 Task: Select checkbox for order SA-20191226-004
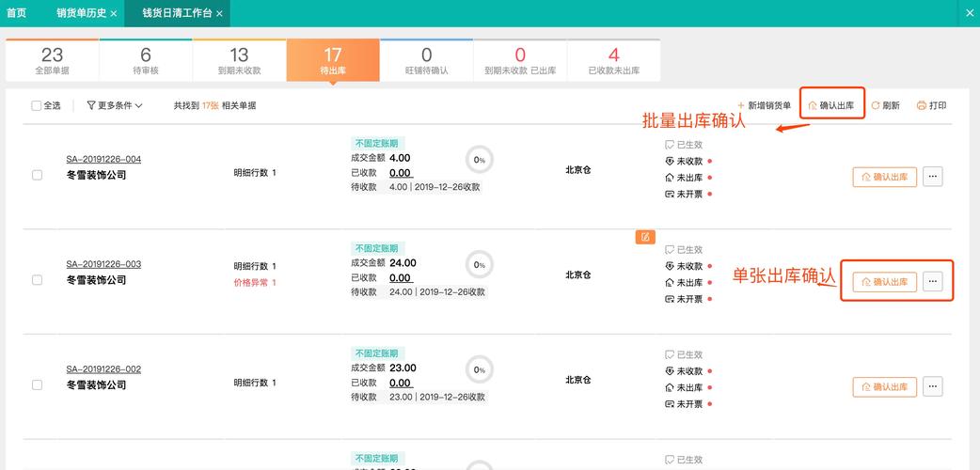pyautogui.click(x=37, y=175)
